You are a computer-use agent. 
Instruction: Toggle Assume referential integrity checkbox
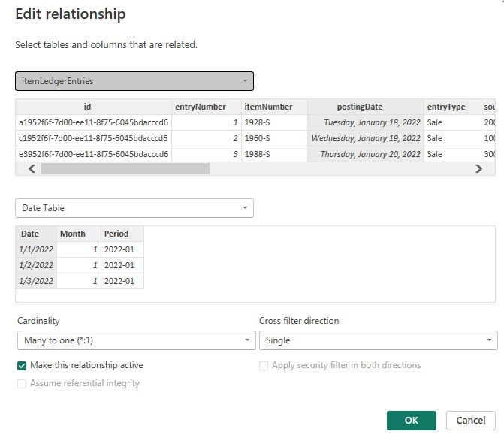(x=22, y=383)
